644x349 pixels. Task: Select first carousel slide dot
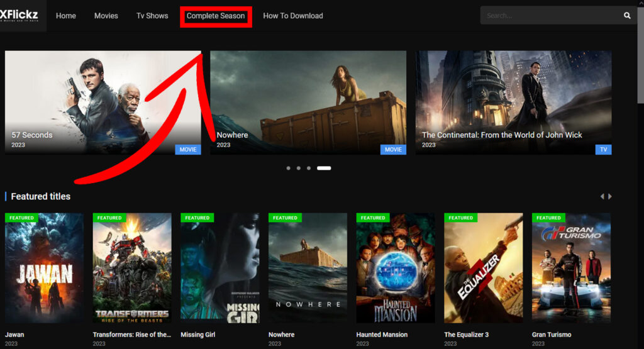point(288,169)
